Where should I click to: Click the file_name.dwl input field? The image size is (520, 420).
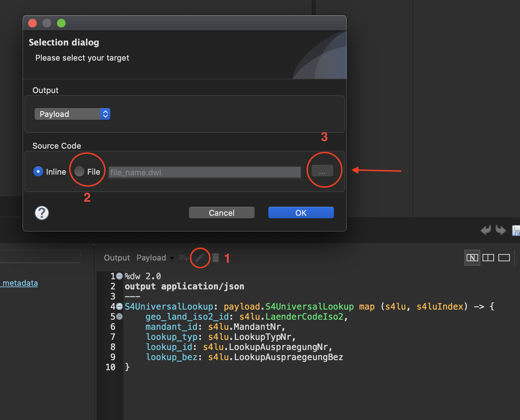click(204, 172)
